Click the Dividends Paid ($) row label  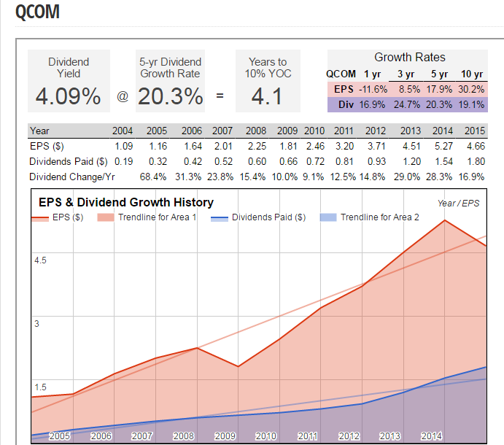[x=68, y=161]
